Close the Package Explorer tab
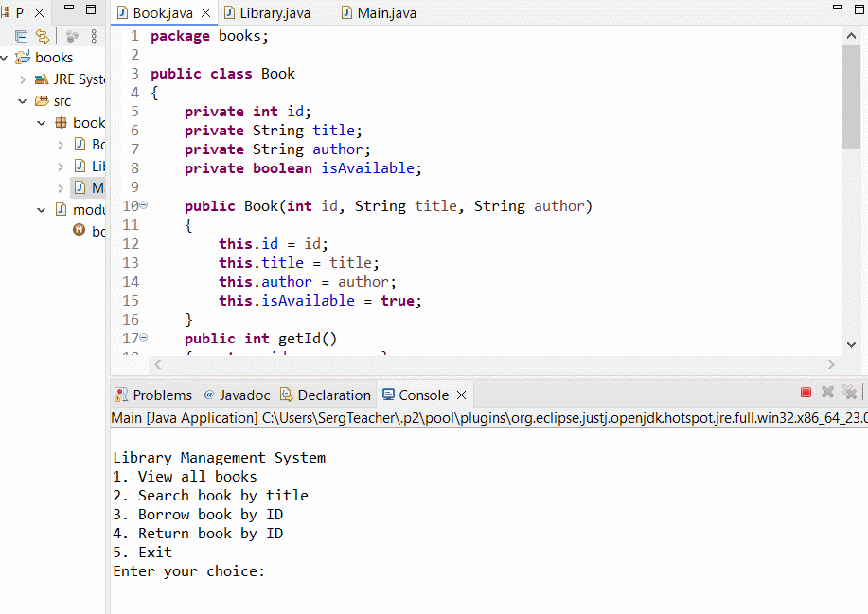The image size is (868, 614). [x=40, y=12]
